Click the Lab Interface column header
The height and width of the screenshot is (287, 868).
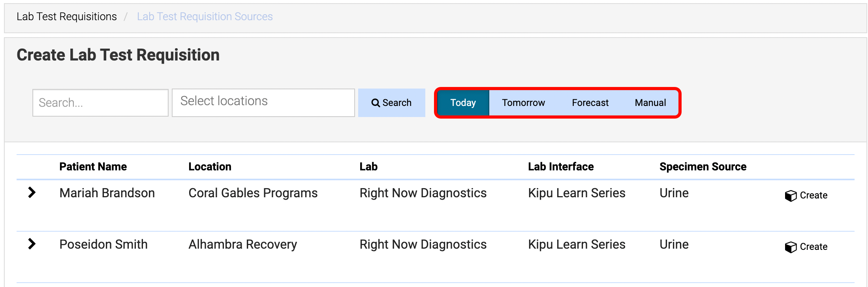(561, 167)
